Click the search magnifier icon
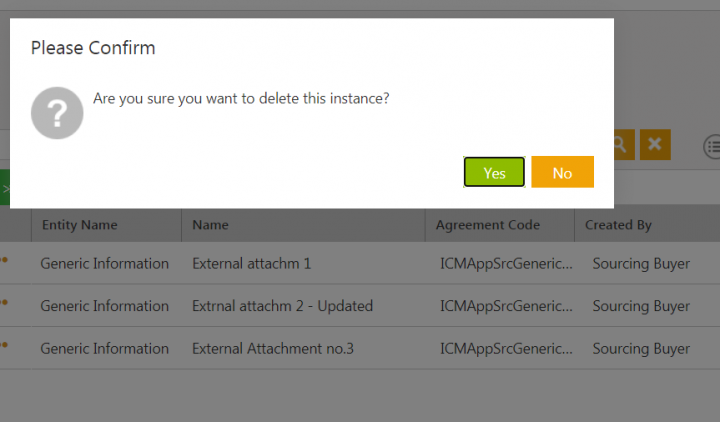The height and width of the screenshot is (422, 720). 620,145
